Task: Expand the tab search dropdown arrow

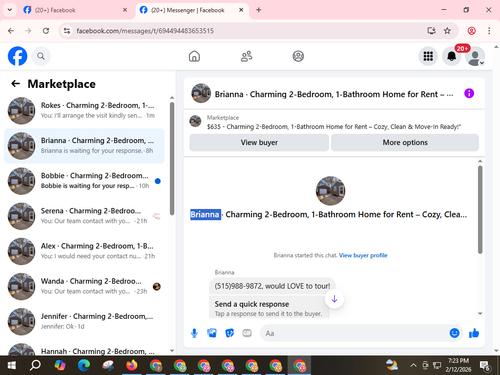Action: tap(10, 10)
